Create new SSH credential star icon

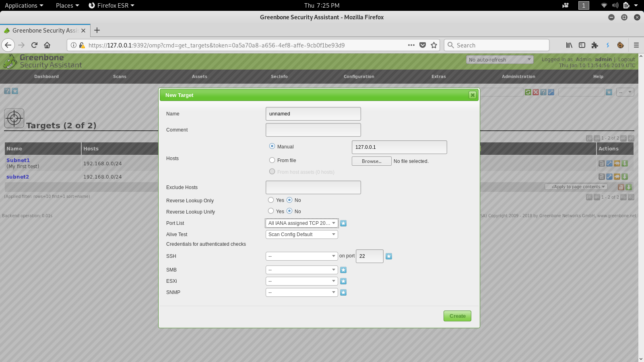click(x=389, y=256)
